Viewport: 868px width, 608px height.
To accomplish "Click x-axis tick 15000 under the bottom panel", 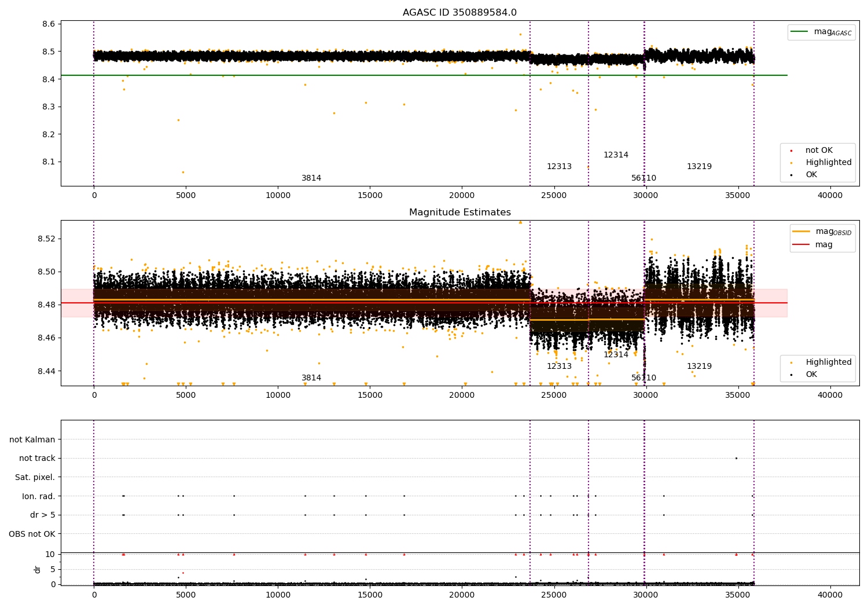I will click(x=370, y=595).
